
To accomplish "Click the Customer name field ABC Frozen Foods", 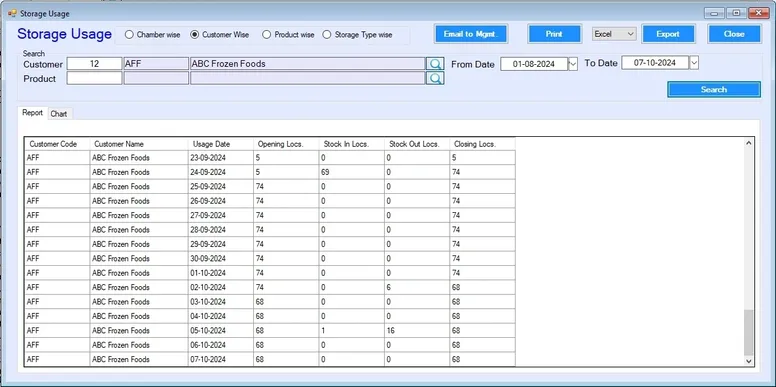I will coord(307,64).
